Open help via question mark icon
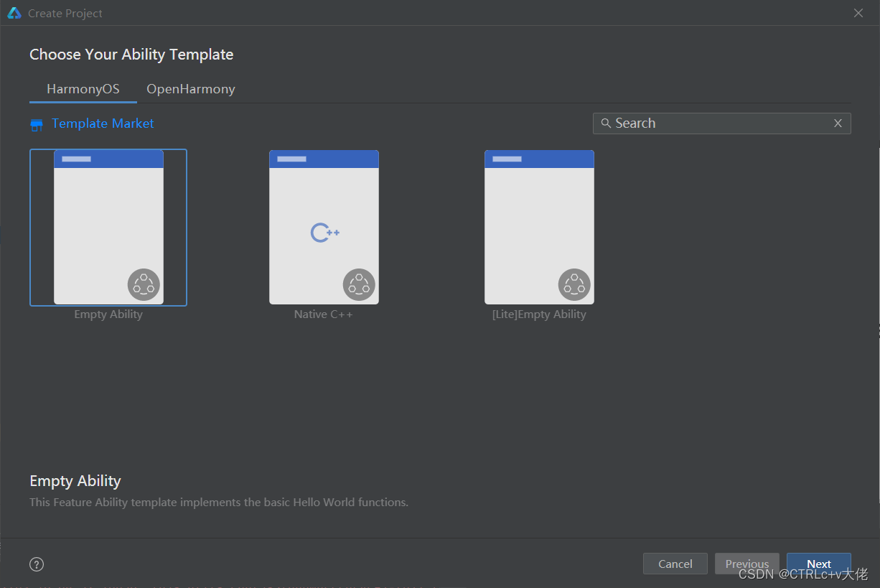This screenshot has height=588, width=880. (x=37, y=564)
